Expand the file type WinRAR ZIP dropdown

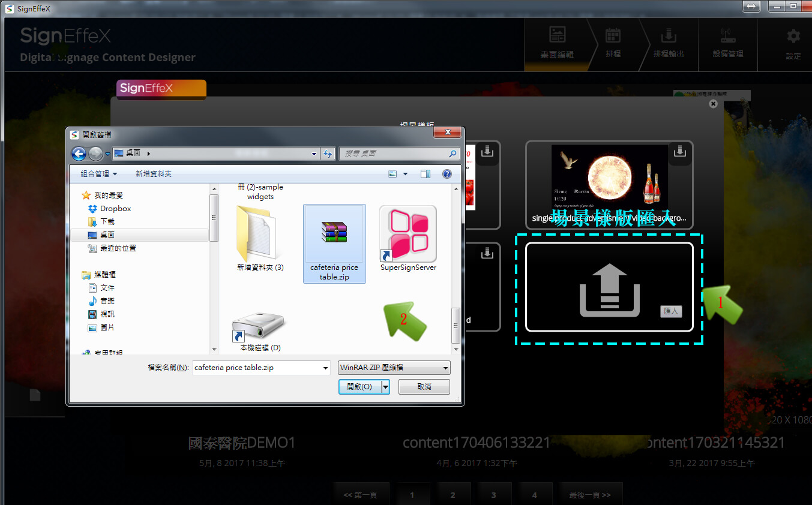[x=445, y=368]
